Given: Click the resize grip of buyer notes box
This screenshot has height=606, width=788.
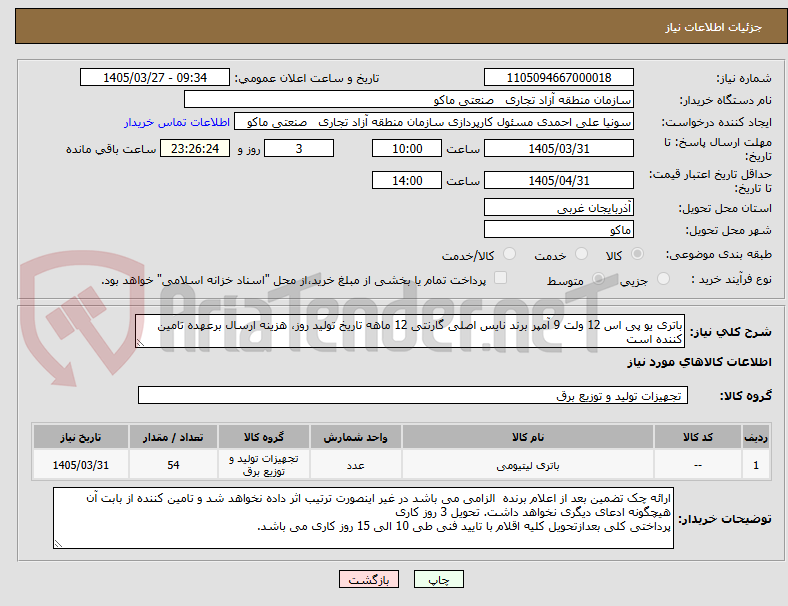Looking at the screenshot, I should [x=58, y=544].
